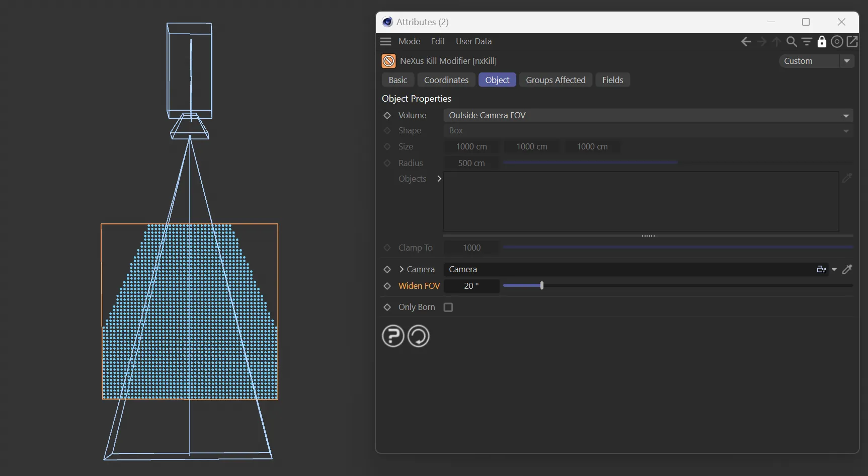The height and width of the screenshot is (476, 868).
Task: Click the Widen FOV value field
Action: (471, 286)
